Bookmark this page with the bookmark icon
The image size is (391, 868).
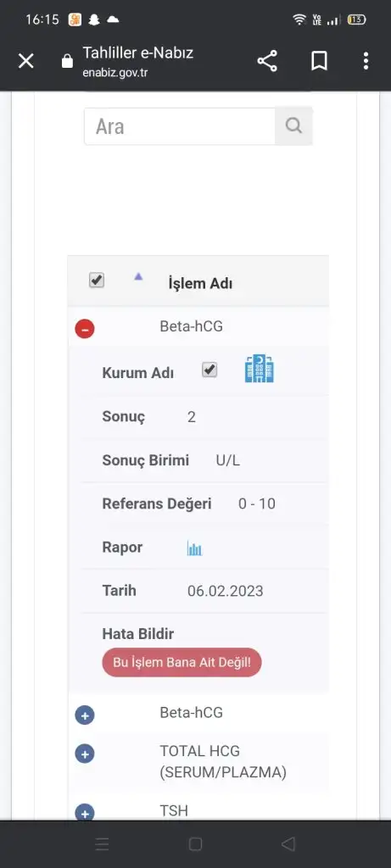[x=319, y=61]
